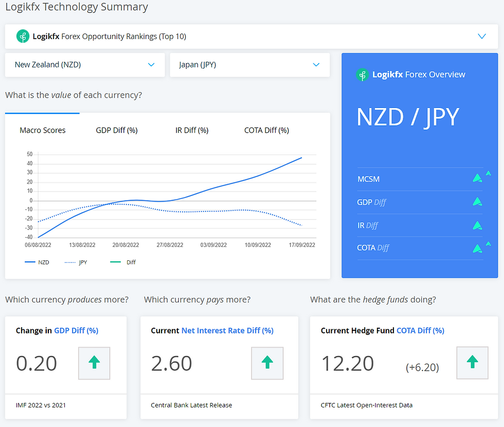Click the IR Diff row in overview
This screenshot has height=427, width=504.
coord(420,225)
